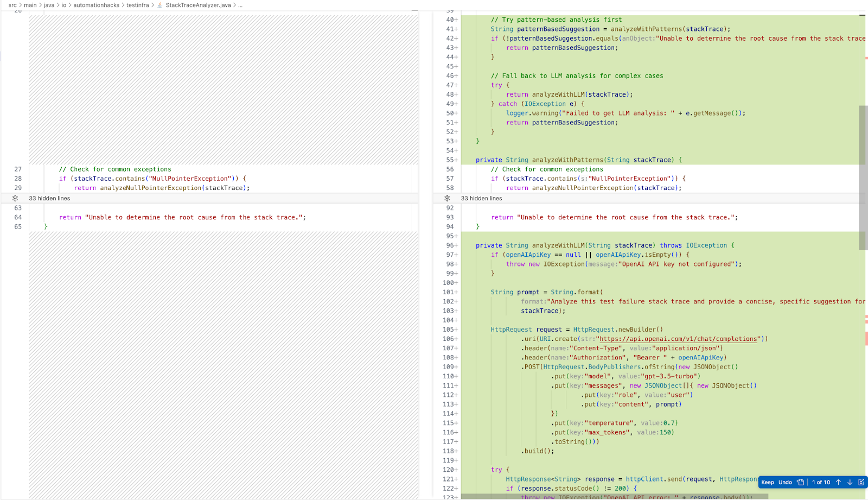Image resolution: width=868 pixels, height=500 pixels.
Task: Click the Java file icon in the breadcrumb
Action: point(160,5)
